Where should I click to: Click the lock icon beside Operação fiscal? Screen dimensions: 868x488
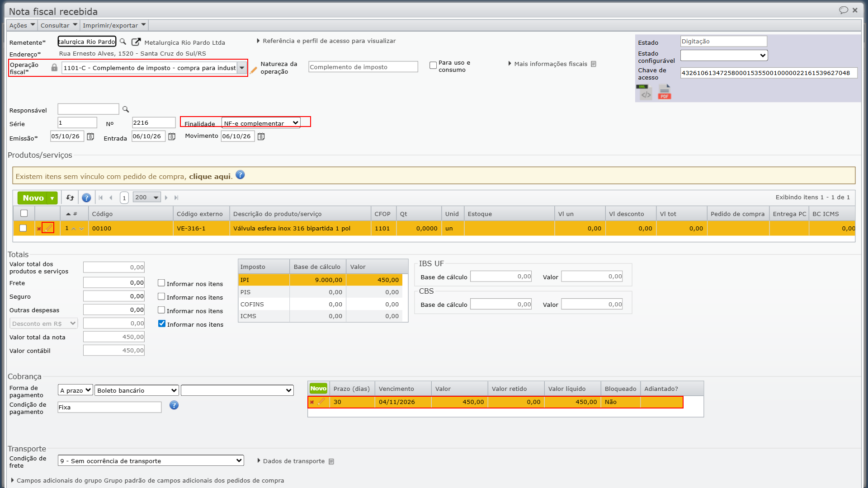click(x=54, y=68)
